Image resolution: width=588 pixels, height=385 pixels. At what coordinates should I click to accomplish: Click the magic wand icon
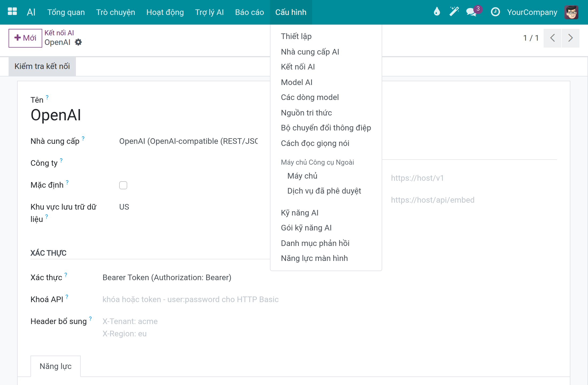coord(454,12)
